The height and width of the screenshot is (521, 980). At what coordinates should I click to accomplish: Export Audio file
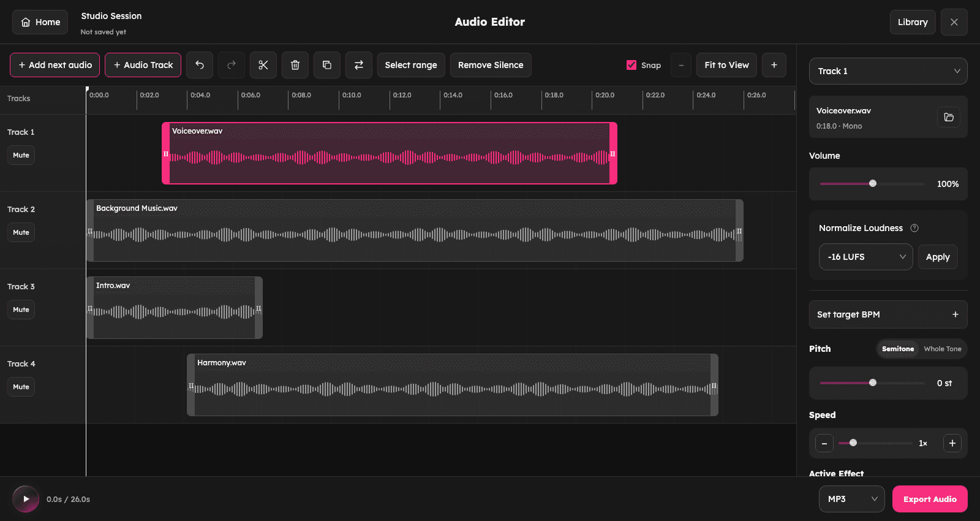click(930, 499)
